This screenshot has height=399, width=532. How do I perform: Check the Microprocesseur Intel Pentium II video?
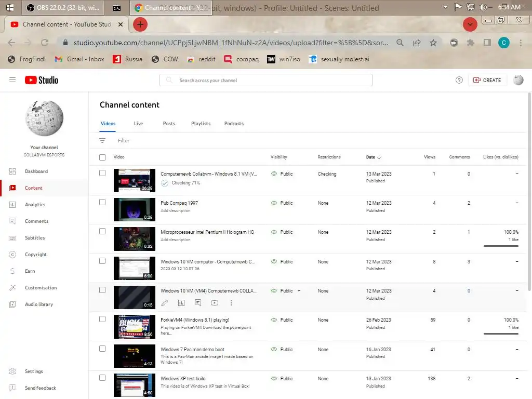[x=102, y=231]
